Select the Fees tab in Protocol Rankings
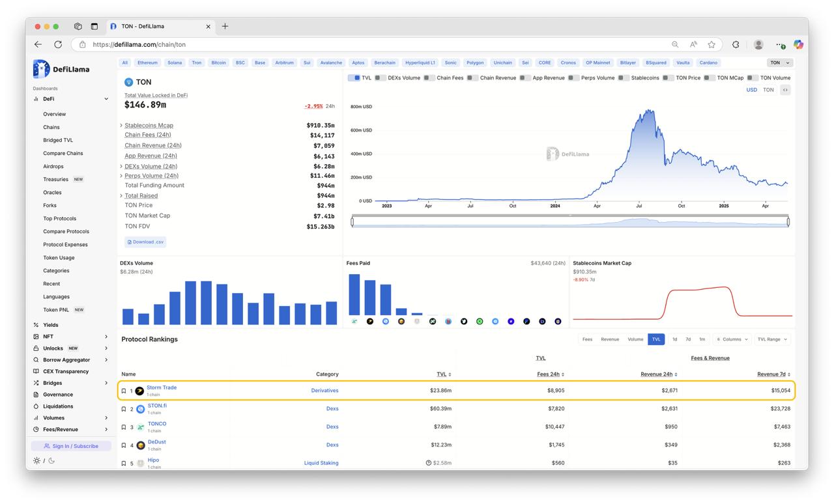This screenshot has height=504, width=834. coord(587,339)
